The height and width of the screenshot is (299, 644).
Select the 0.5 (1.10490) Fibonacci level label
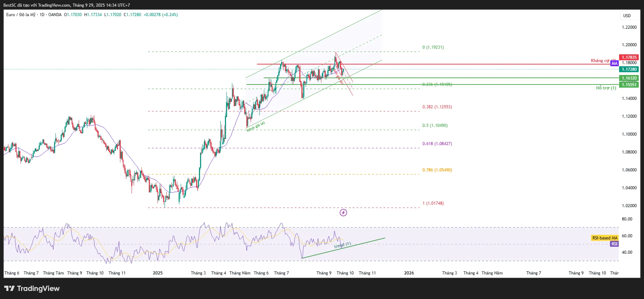[435, 125]
